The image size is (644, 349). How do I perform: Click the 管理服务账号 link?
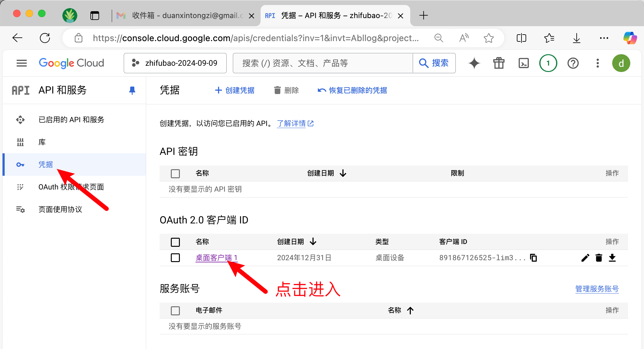(597, 289)
